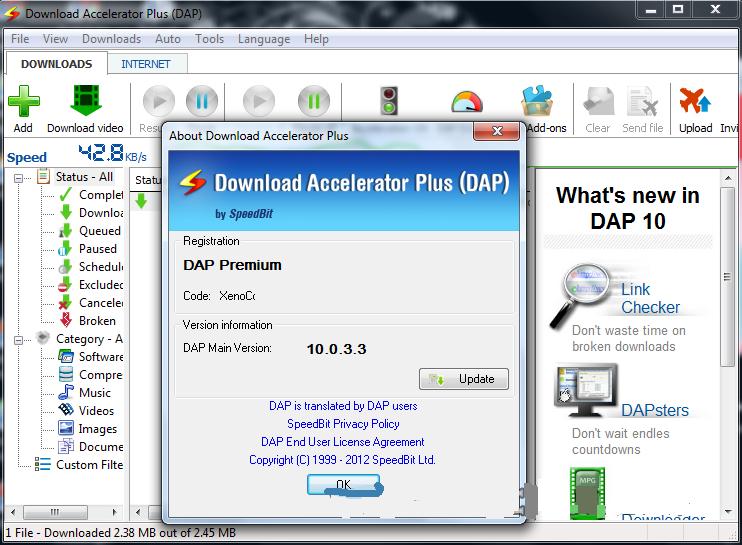Click the status bar download progress text
This screenshot has height=545, width=742.
click(121, 533)
